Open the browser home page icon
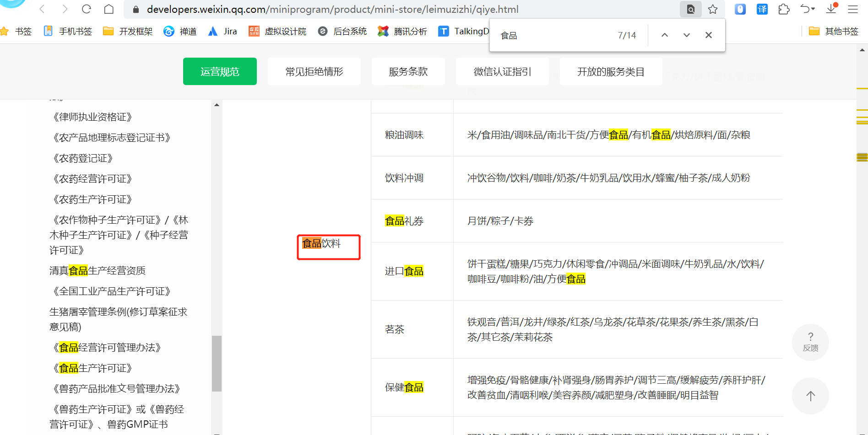The width and height of the screenshot is (868, 435). [109, 9]
